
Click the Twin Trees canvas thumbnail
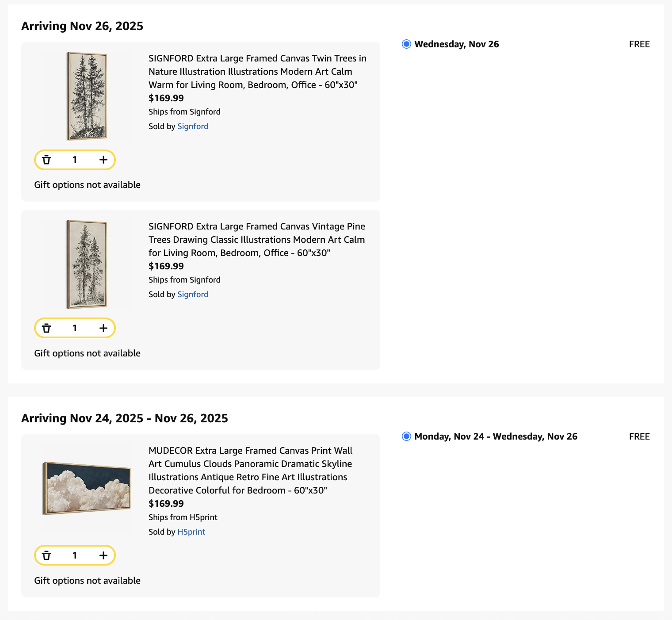coord(87,96)
